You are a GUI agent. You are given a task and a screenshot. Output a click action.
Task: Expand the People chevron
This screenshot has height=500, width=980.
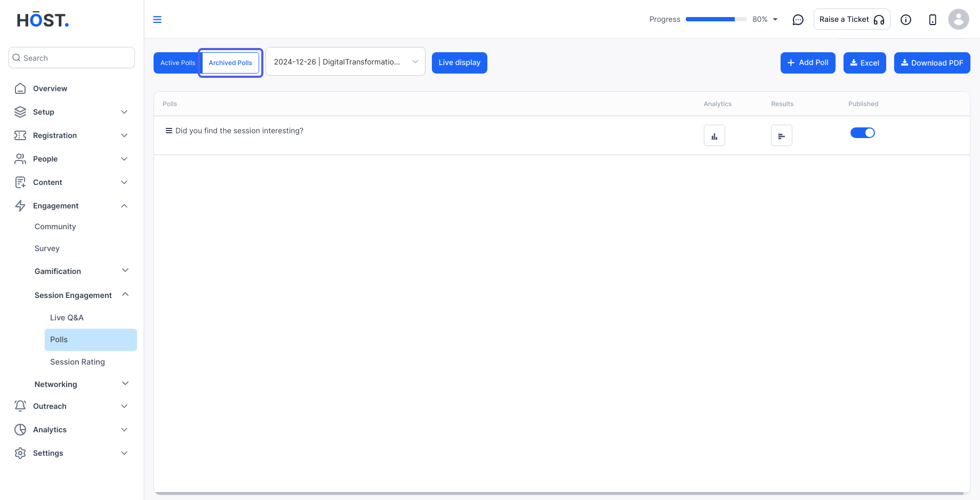pyautogui.click(x=124, y=159)
